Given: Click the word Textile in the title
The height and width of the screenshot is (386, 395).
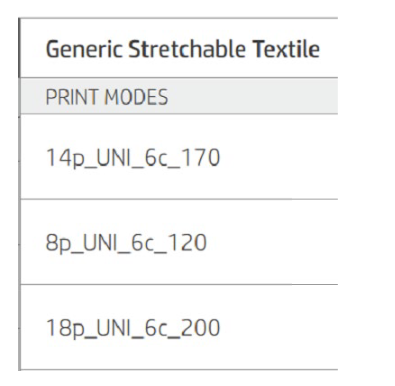Looking at the screenshot, I should click(286, 49).
